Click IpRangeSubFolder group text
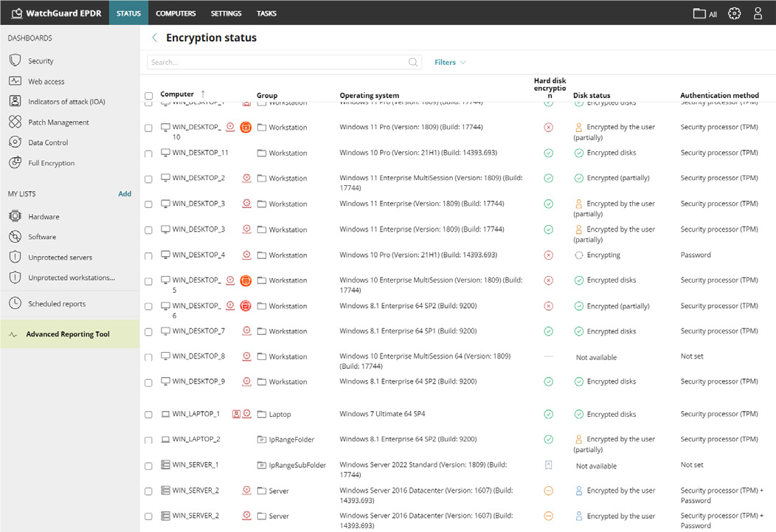This screenshot has width=776, height=532. [297, 465]
